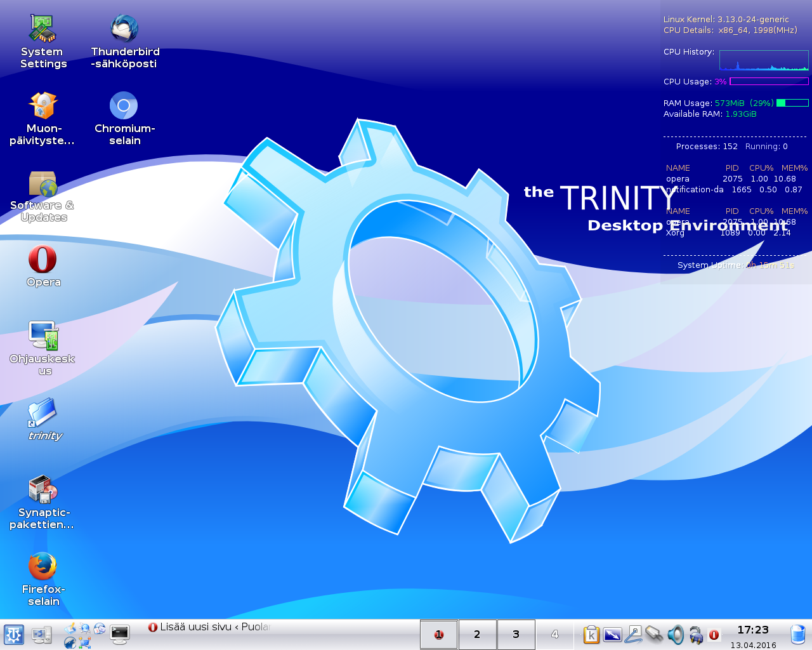This screenshot has width=812, height=650.
Task: Open the trinity folder shortcut
Action: (44, 420)
